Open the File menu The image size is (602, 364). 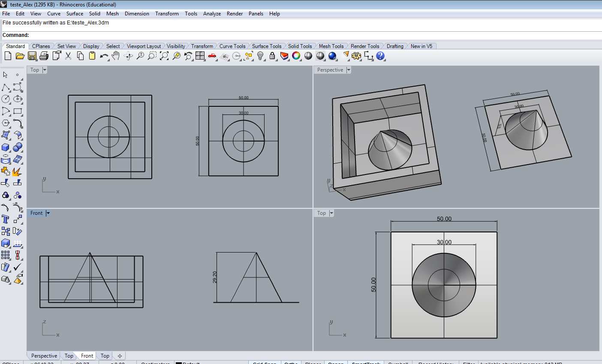[6, 14]
